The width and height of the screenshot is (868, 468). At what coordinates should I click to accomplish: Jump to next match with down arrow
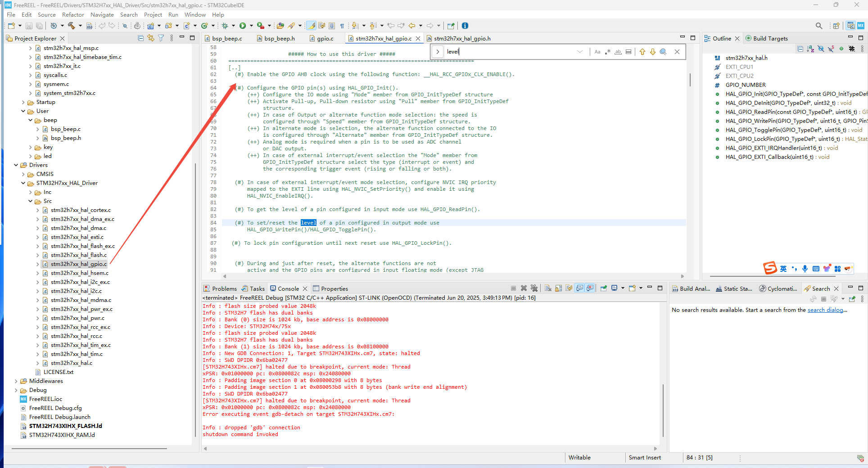click(652, 52)
